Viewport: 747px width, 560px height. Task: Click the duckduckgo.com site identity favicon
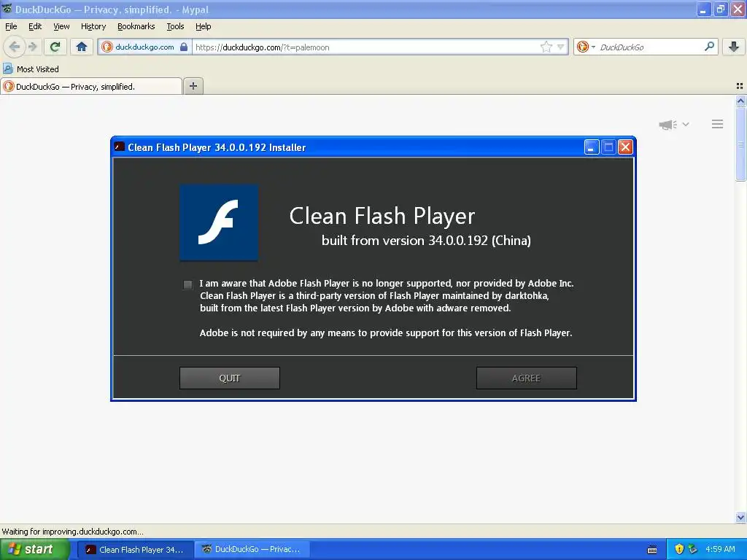coord(107,47)
